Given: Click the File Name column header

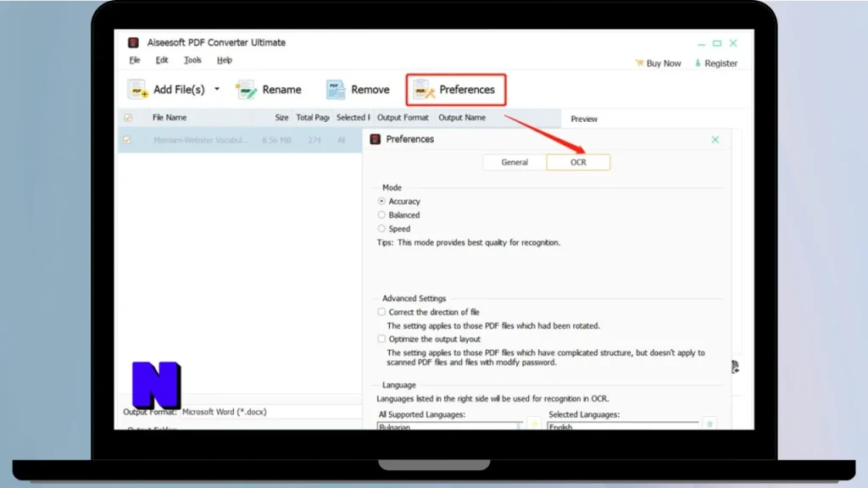Looking at the screenshot, I should [x=170, y=117].
